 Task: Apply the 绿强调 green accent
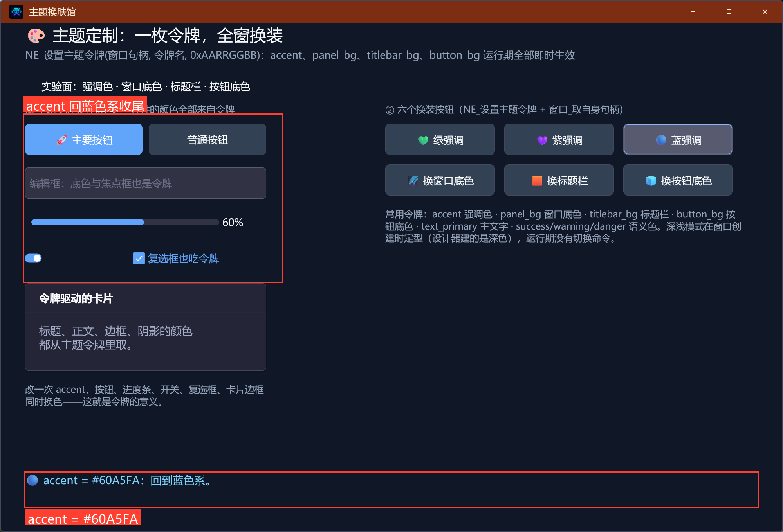[x=440, y=140]
